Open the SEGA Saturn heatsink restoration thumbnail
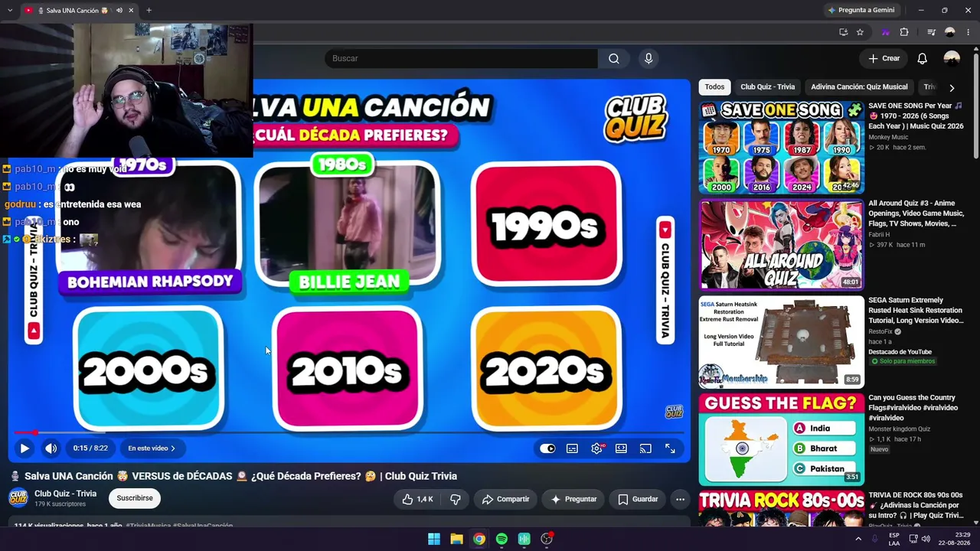 (x=781, y=342)
